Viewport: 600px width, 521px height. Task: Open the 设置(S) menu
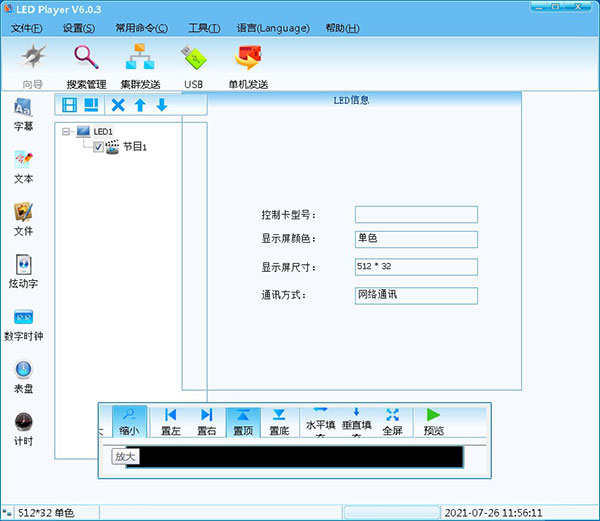point(79,28)
